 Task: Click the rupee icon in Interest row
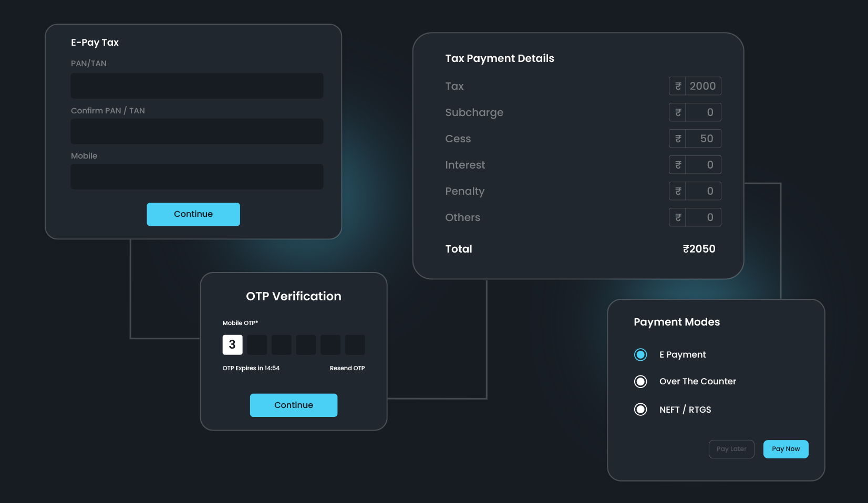[678, 165]
